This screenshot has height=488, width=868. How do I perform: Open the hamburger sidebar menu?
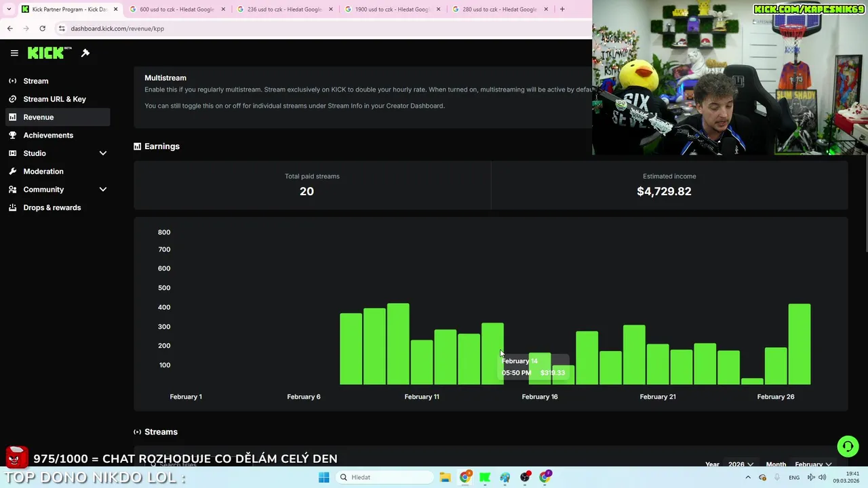14,53
